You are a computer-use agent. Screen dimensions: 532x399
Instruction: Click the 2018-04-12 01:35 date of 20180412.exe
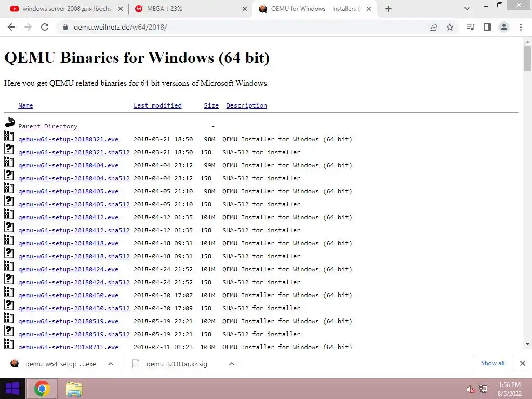coord(163,217)
